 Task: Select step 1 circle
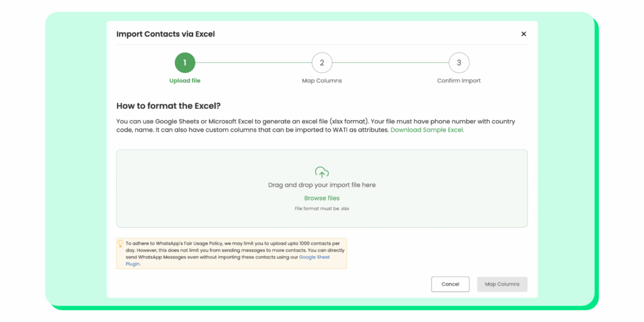[x=185, y=62]
